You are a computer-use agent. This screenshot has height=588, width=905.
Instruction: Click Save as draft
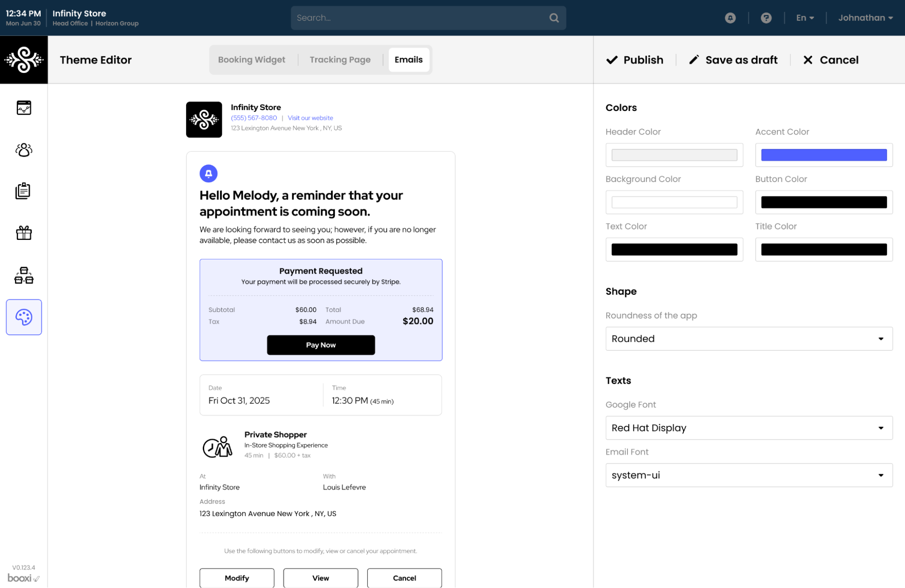click(733, 60)
